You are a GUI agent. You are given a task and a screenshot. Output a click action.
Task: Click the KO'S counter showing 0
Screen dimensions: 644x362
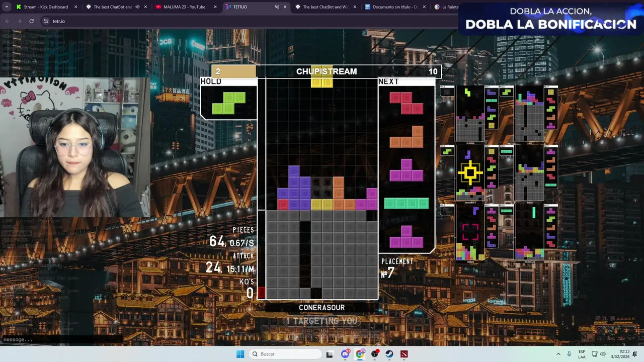click(x=250, y=294)
